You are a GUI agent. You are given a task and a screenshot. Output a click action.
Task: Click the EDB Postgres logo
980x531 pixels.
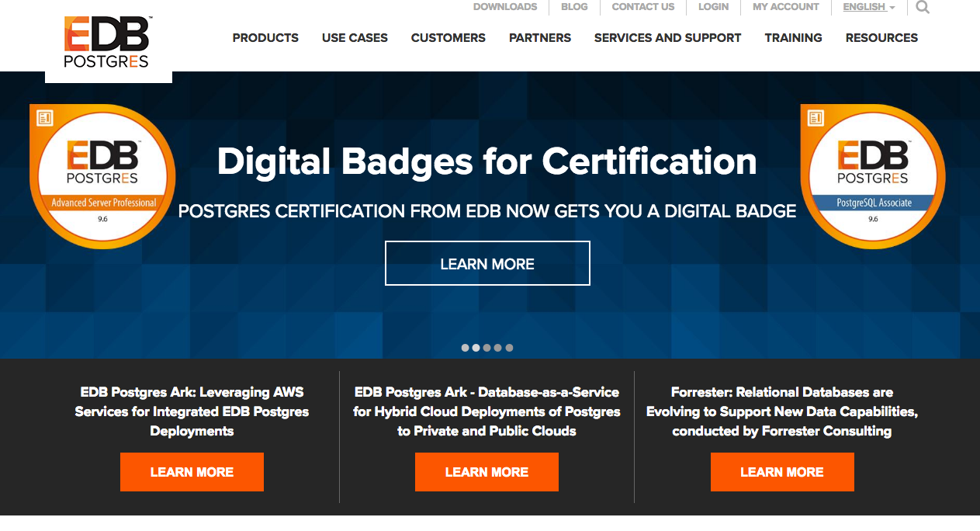tap(107, 43)
